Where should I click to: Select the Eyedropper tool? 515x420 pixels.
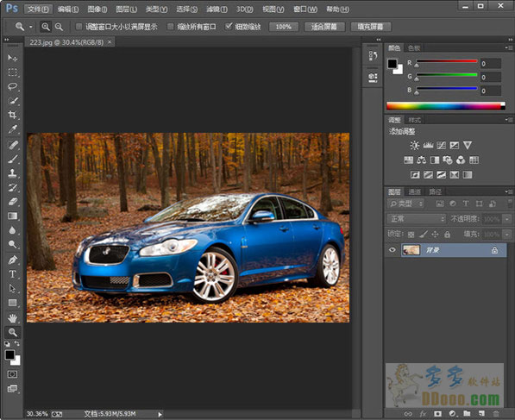pos(12,129)
